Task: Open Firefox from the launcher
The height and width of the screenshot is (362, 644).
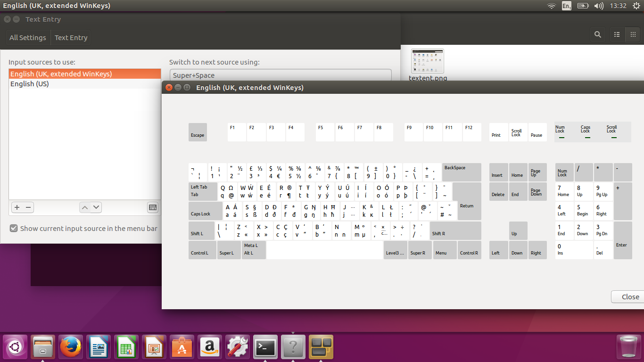Action: coord(71,347)
